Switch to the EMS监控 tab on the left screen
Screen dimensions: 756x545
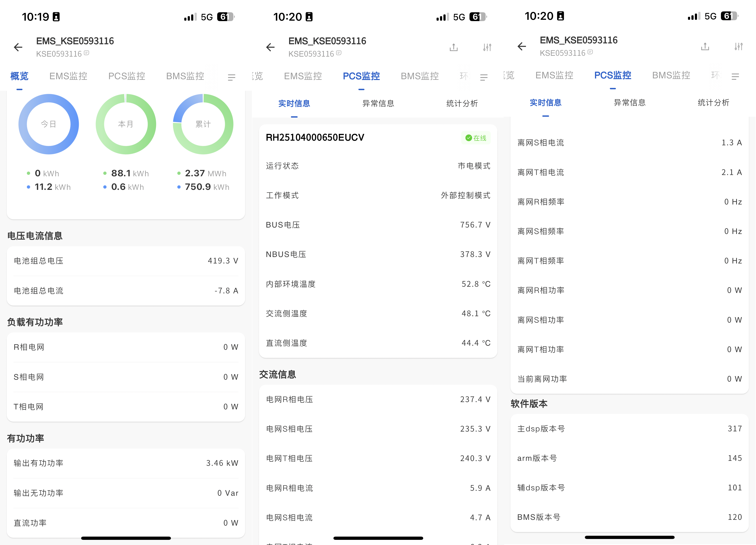(68, 76)
